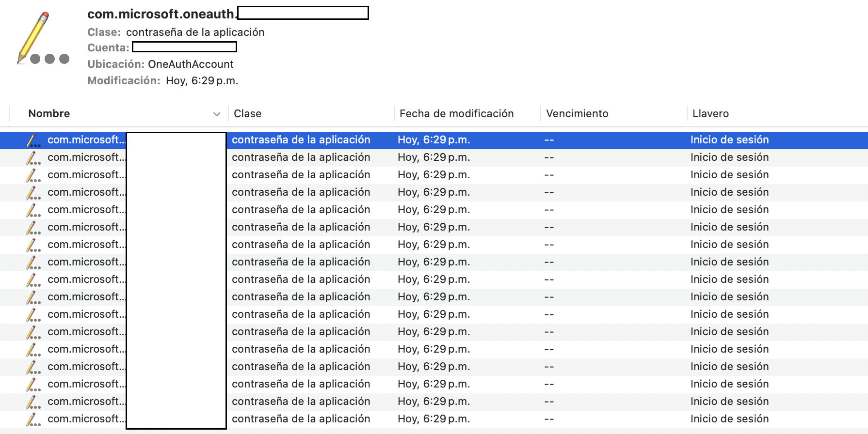Click the pencil icon in the highlighted row
This screenshot has width=868, height=434.
33,140
